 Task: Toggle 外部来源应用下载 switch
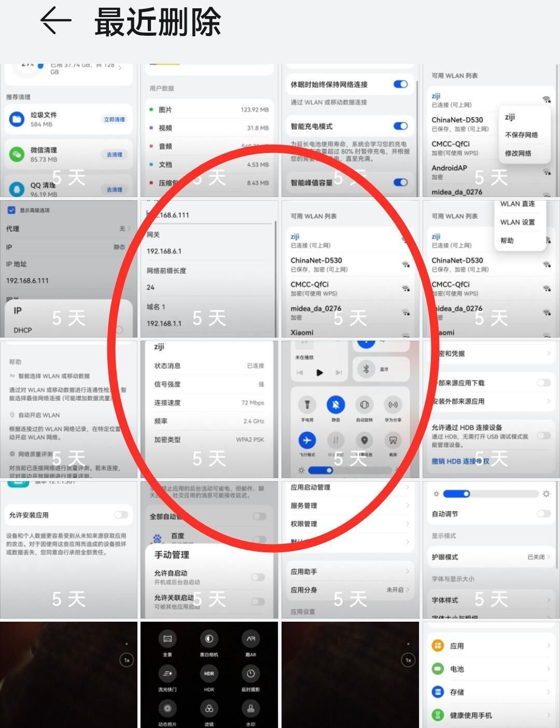point(543,383)
